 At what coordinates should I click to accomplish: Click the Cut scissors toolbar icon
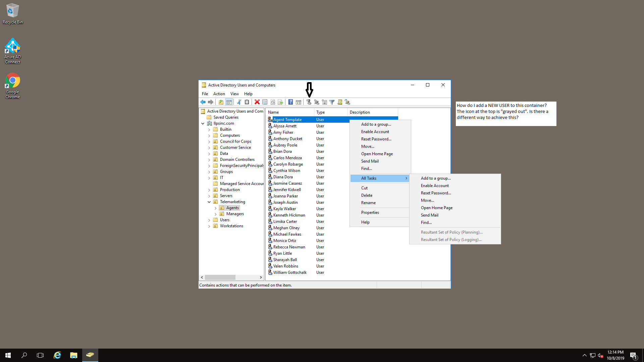click(239, 102)
